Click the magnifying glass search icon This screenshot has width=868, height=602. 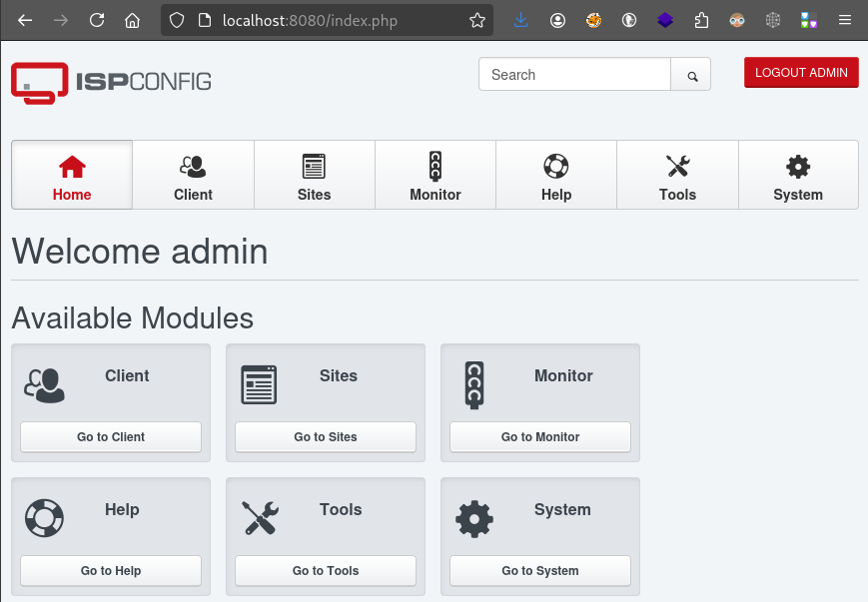[x=690, y=74]
